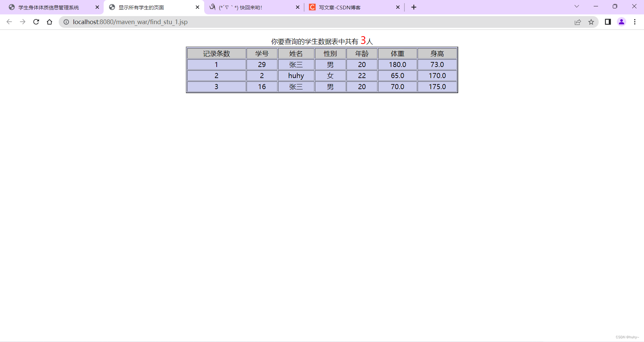The height and width of the screenshot is (342, 644).
Task: Expand the tab search dropdown arrow
Action: (x=577, y=6)
